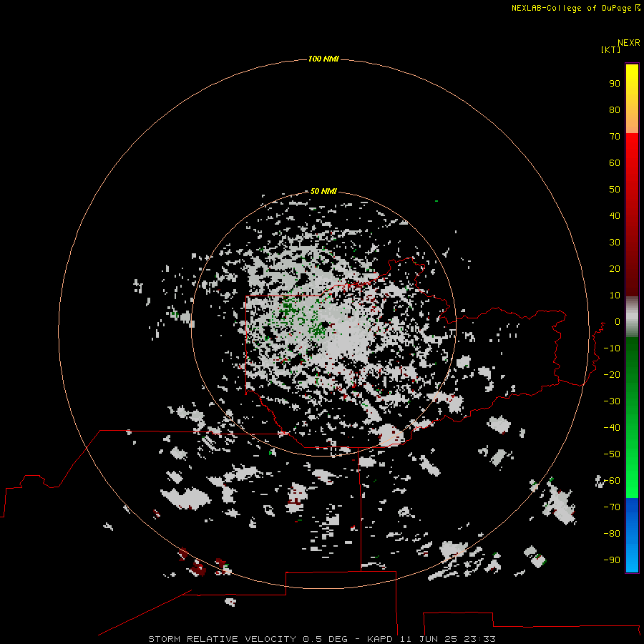This screenshot has height=644, width=644.
Task: Click the 60 value on the velocity scale
Action: point(615,162)
